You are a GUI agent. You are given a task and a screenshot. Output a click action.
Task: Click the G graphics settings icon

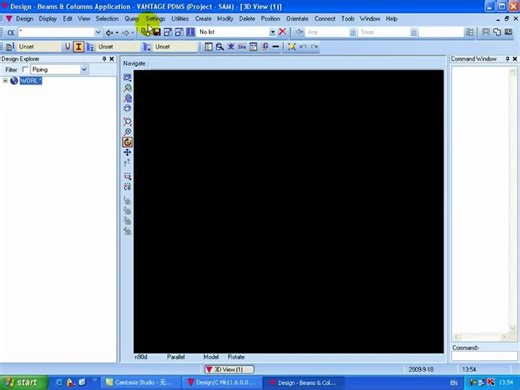pyautogui.click(x=265, y=47)
